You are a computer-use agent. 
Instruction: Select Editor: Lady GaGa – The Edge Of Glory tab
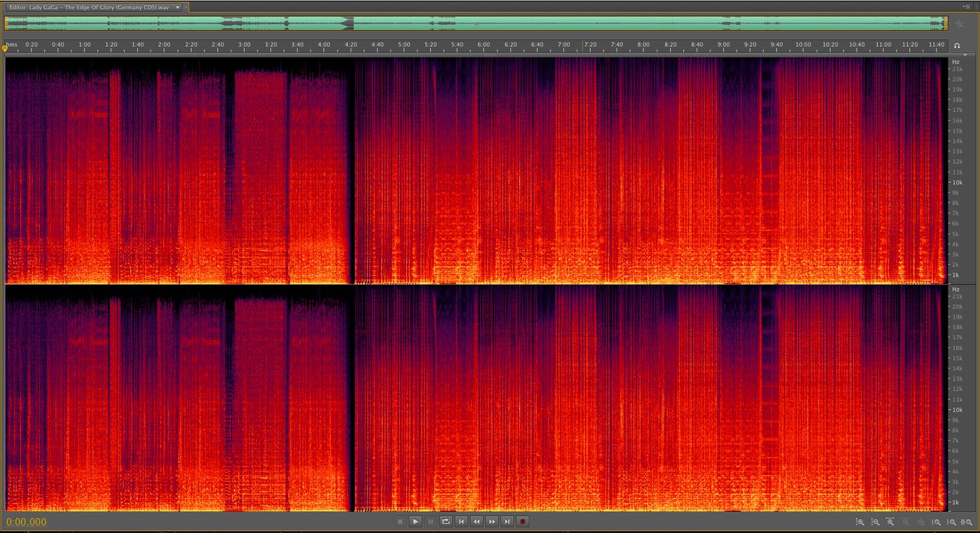[x=90, y=7]
